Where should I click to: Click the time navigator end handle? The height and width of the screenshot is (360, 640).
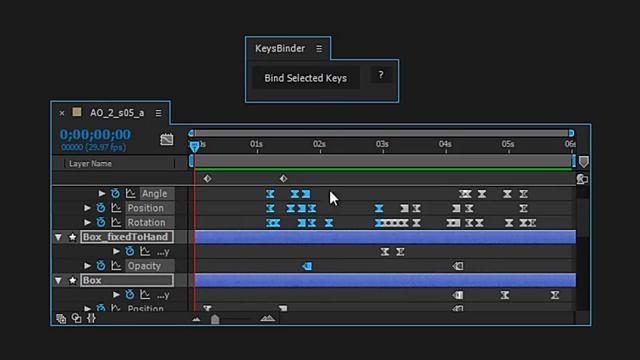[571, 133]
